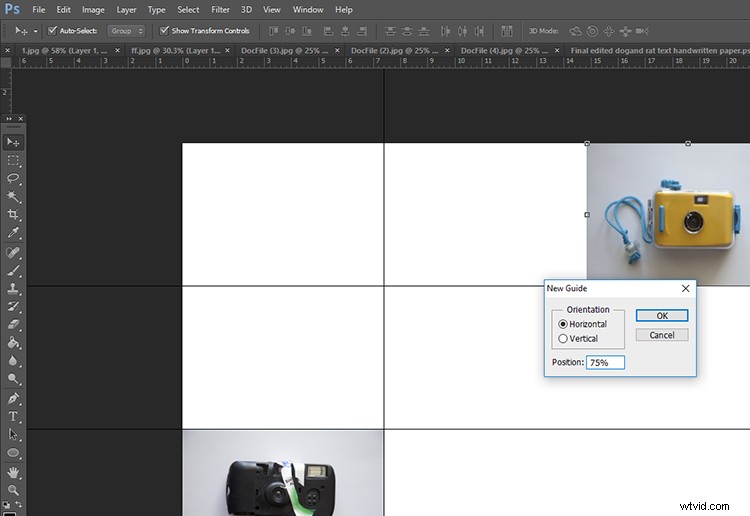Open the Help menu
The image size is (750, 516).
point(343,10)
